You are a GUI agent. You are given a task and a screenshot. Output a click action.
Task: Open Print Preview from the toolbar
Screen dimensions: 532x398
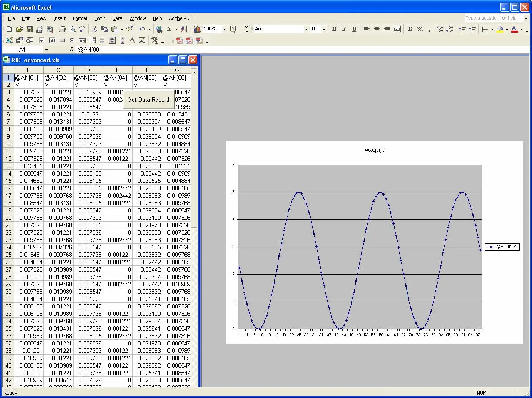72,29
